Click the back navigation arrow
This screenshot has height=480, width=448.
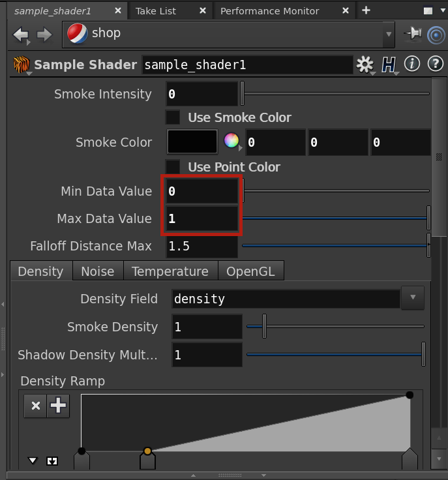[20, 35]
